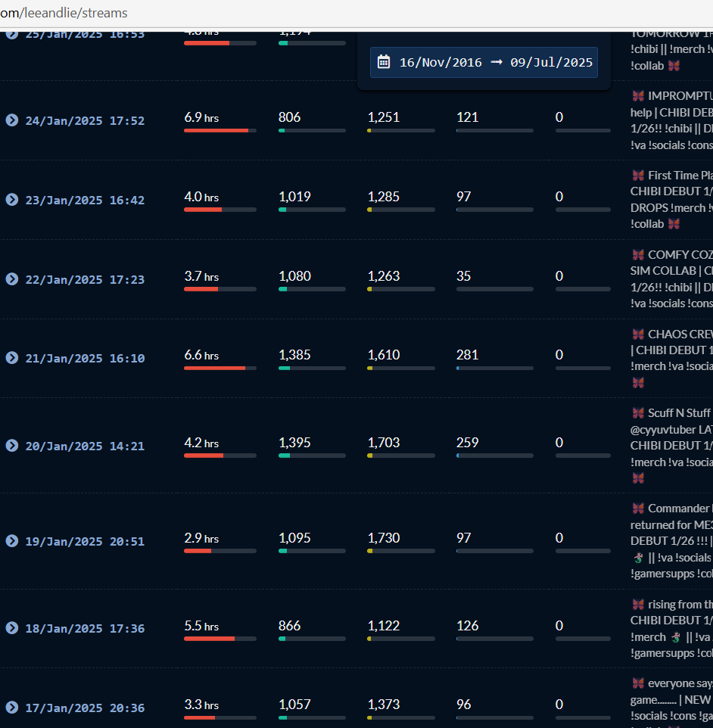Viewport: 713px width, 728px height.
Task: Open the 18/Jan/2025 17:36 stream link
Action: [x=85, y=629]
